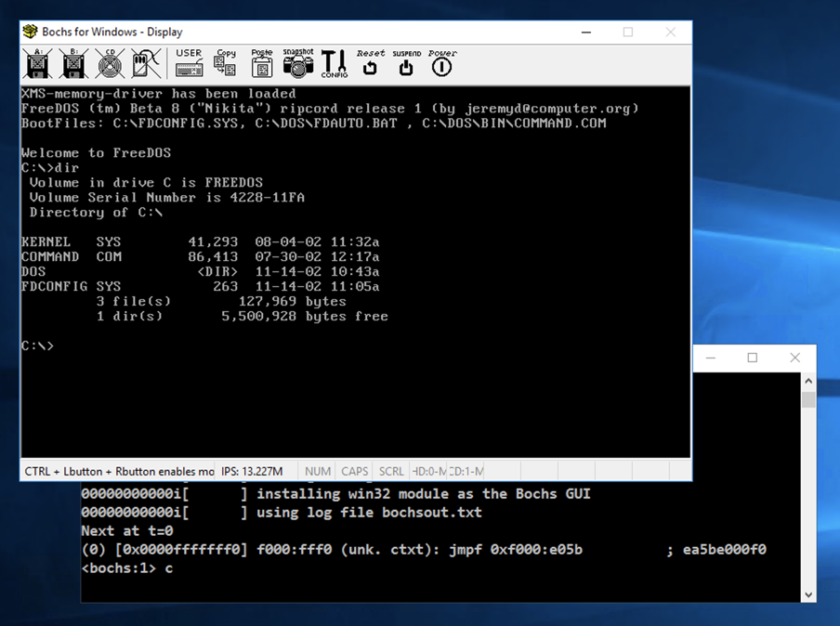Click the CD:1-M status indicator
Viewport: 840px width, 626px height.
point(466,471)
